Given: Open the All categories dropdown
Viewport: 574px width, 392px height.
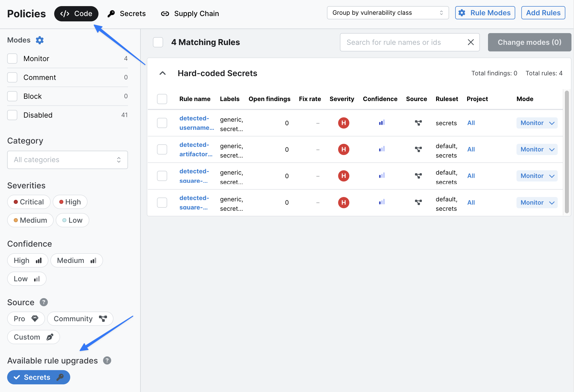Looking at the screenshot, I should coord(67,160).
